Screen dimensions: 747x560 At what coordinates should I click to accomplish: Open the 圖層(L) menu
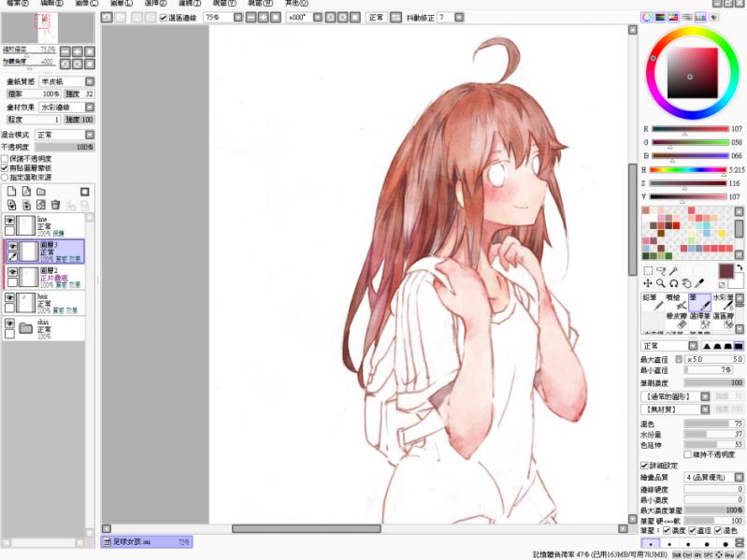click(x=122, y=3)
